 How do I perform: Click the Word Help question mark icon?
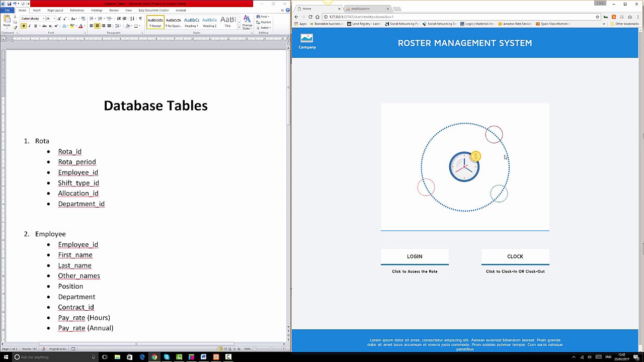pos(288,10)
